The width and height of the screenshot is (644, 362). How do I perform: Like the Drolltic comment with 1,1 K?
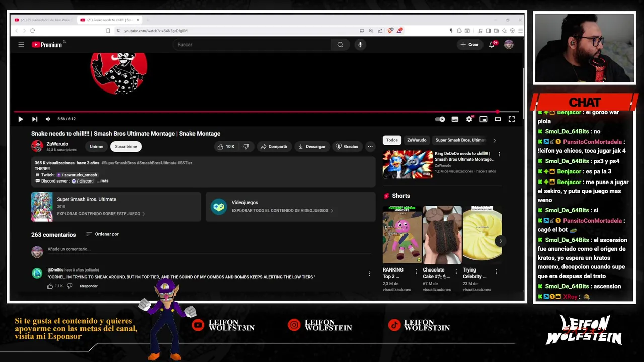click(x=50, y=286)
